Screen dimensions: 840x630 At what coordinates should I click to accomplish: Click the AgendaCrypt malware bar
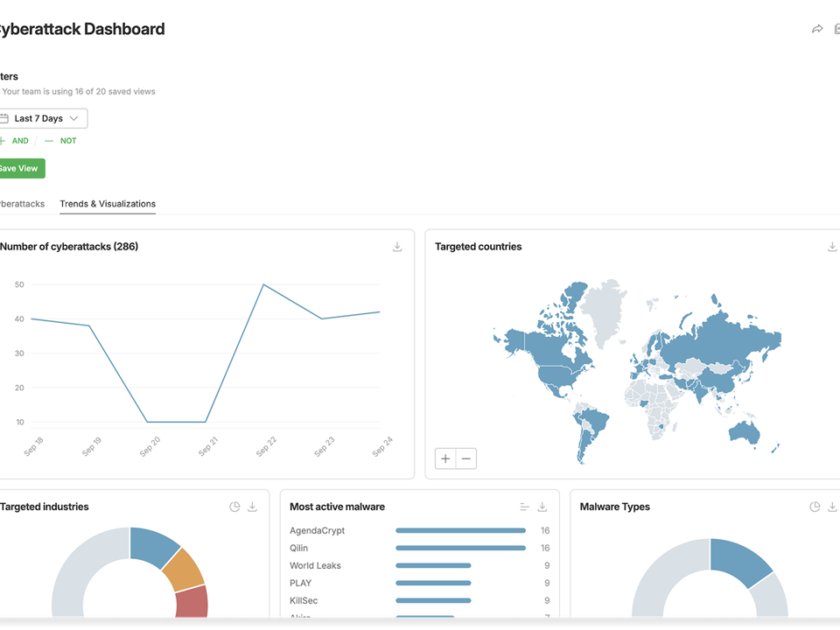tap(461, 530)
